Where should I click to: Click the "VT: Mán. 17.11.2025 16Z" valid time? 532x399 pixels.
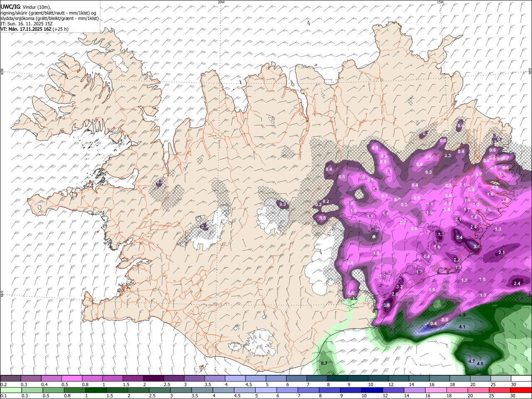coord(26,29)
